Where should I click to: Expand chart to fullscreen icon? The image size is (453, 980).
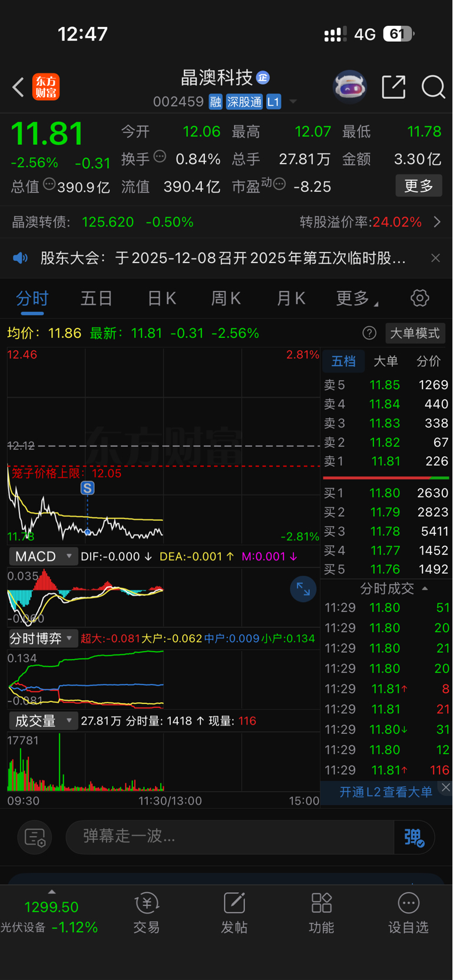tap(303, 589)
